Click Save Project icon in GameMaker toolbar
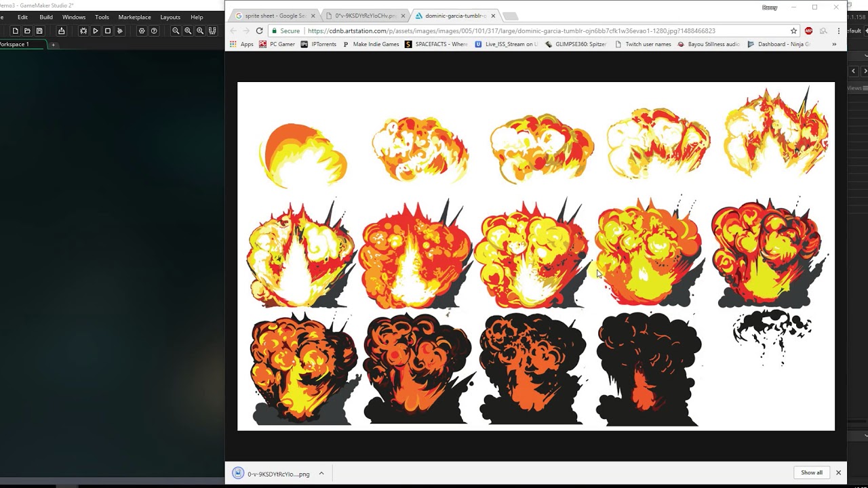 (x=39, y=30)
